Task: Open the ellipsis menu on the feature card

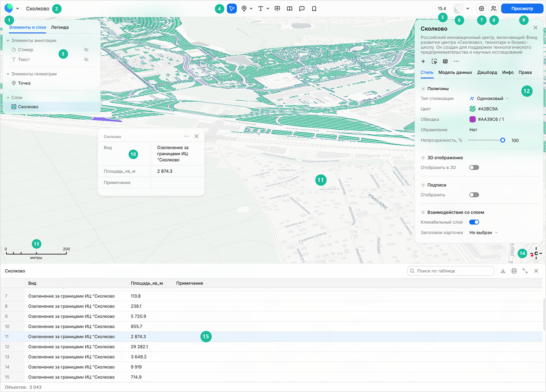Action: pyautogui.click(x=186, y=136)
